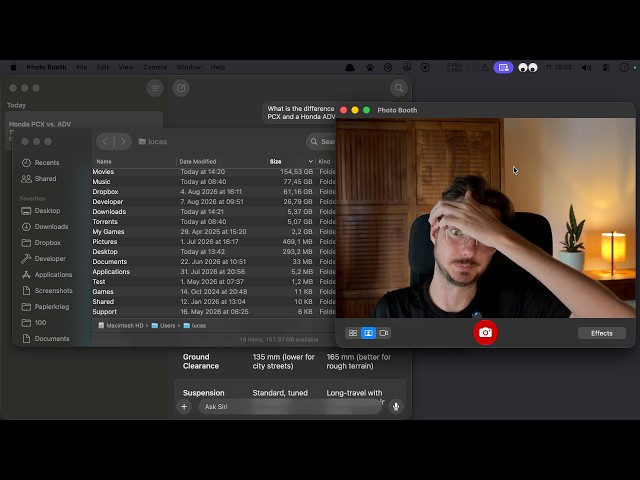Click the paw print menu bar icon
The height and width of the screenshot is (480, 640).
370,68
